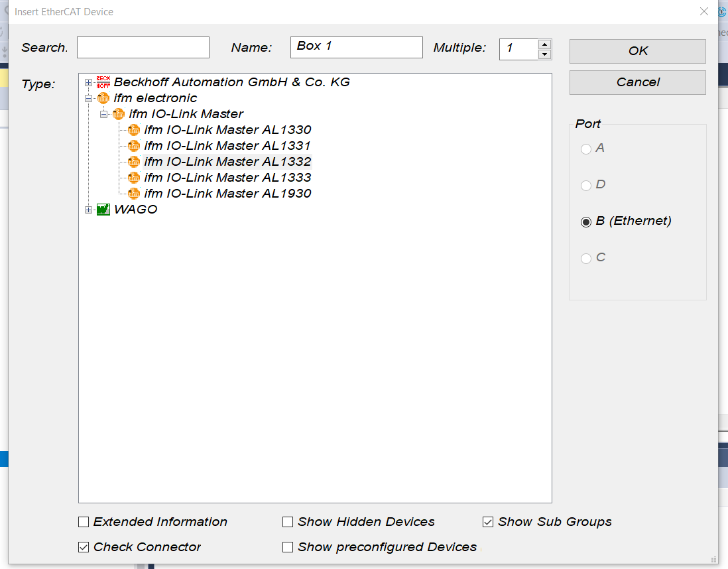Screen dimensions: 728x569
Task: Expand the WAGO tree node
Action: click(88, 210)
